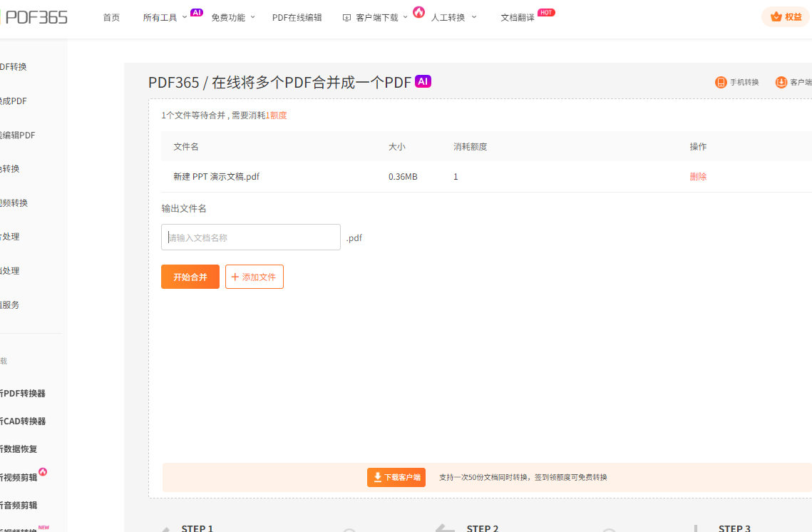Click the download icon before 客户端下载

pos(347,18)
